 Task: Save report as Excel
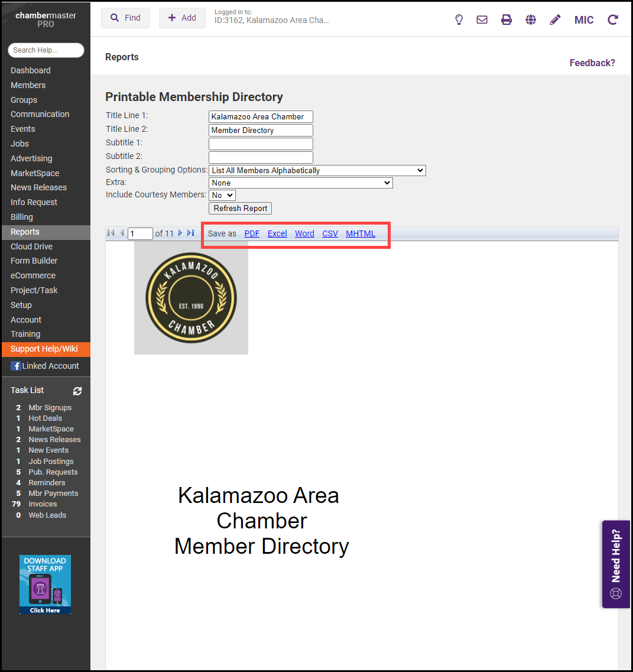click(277, 233)
